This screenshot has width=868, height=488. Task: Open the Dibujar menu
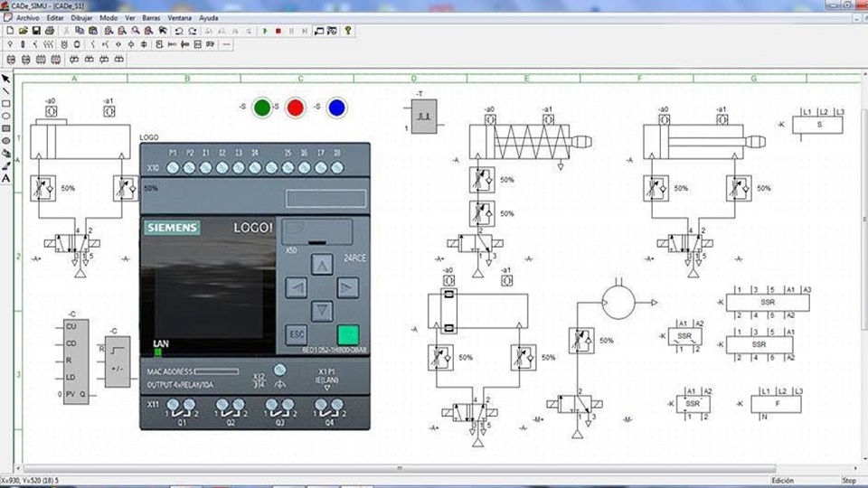tap(81, 18)
